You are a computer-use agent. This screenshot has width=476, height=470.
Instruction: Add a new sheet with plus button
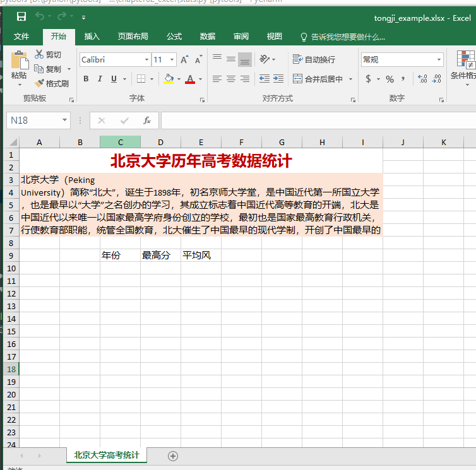tap(173, 456)
